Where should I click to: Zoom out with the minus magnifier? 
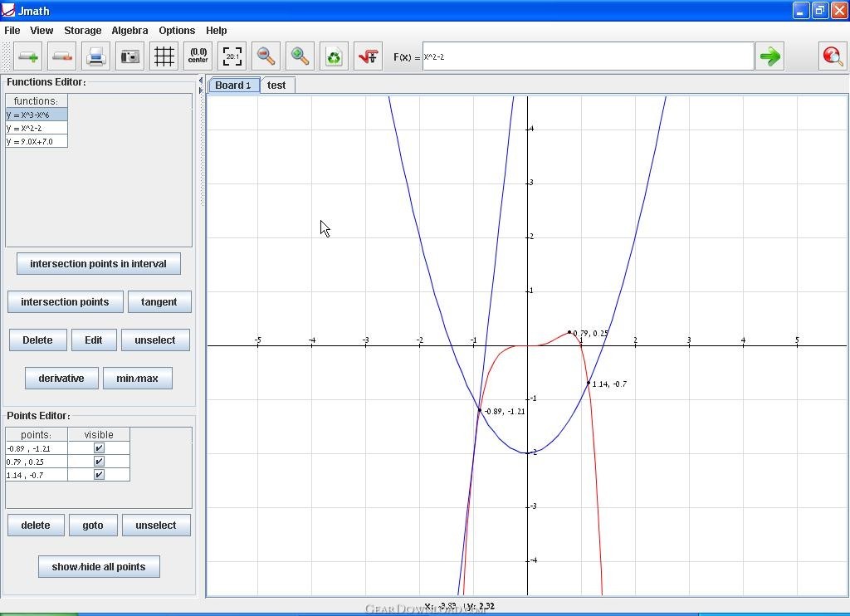click(x=266, y=56)
